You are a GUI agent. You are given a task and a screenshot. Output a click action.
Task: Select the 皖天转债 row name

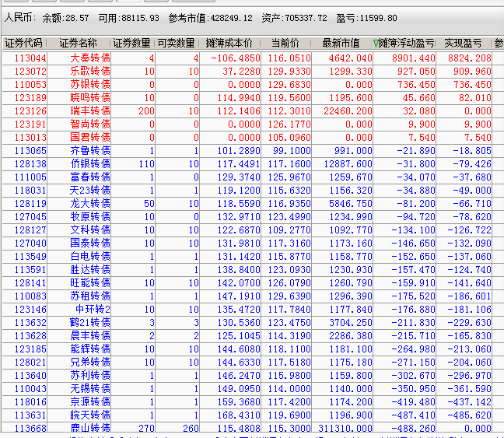tap(90, 415)
